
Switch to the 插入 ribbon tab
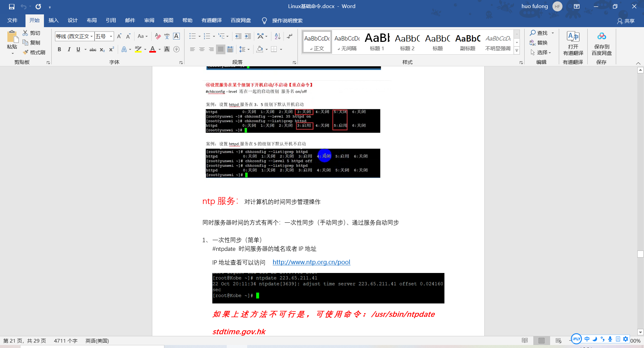point(53,20)
